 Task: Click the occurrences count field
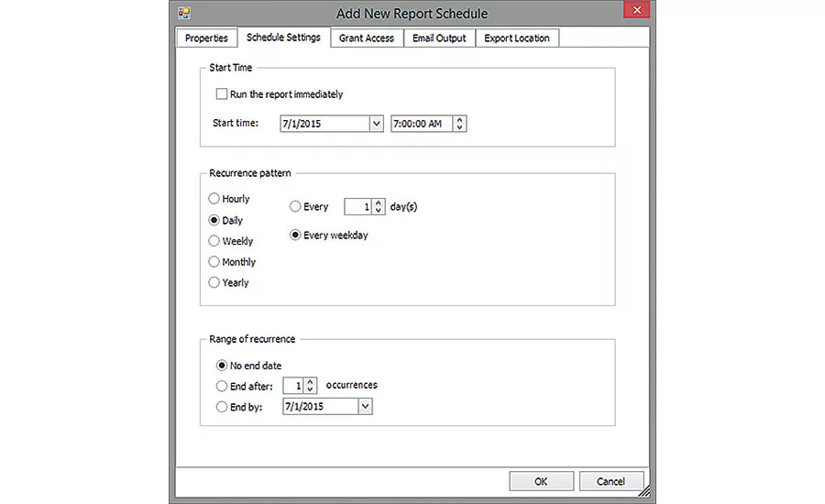pyautogui.click(x=293, y=386)
